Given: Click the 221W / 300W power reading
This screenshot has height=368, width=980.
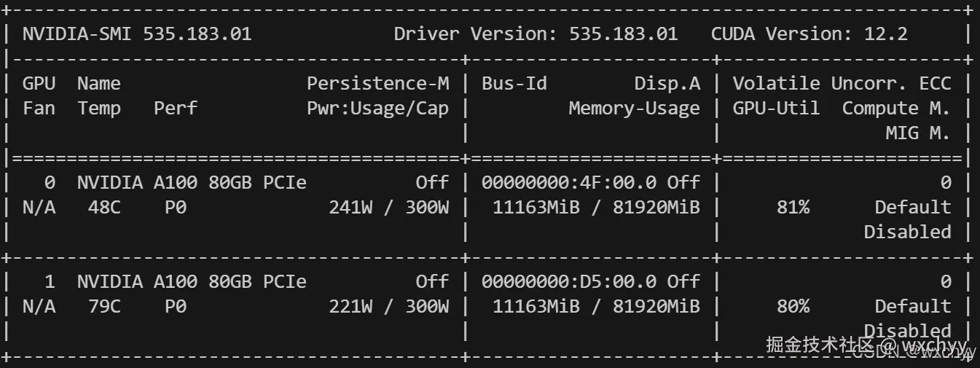Looking at the screenshot, I should [x=388, y=307].
